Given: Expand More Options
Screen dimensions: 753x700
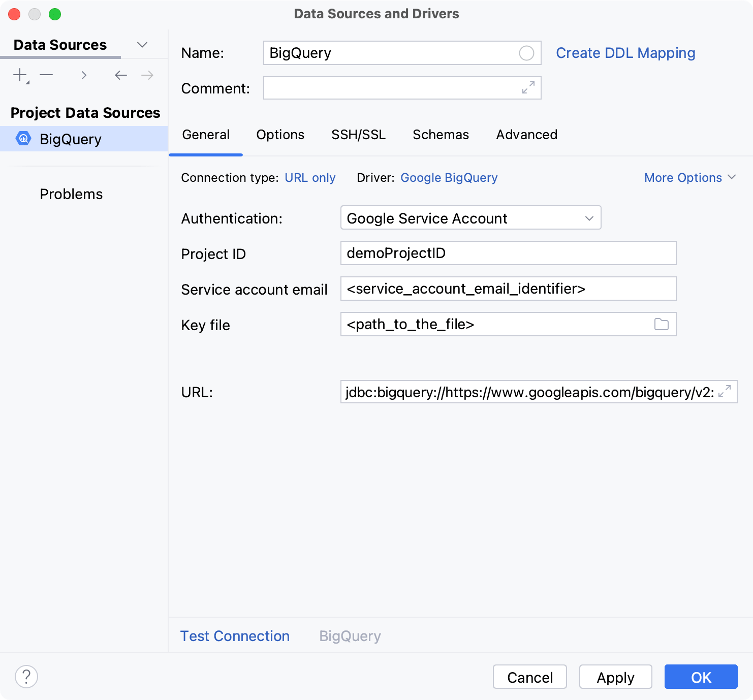Looking at the screenshot, I should click(689, 177).
